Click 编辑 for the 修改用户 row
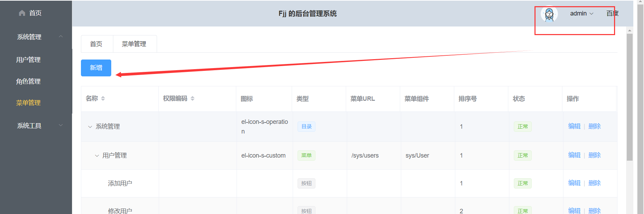 pyautogui.click(x=574, y=210)
